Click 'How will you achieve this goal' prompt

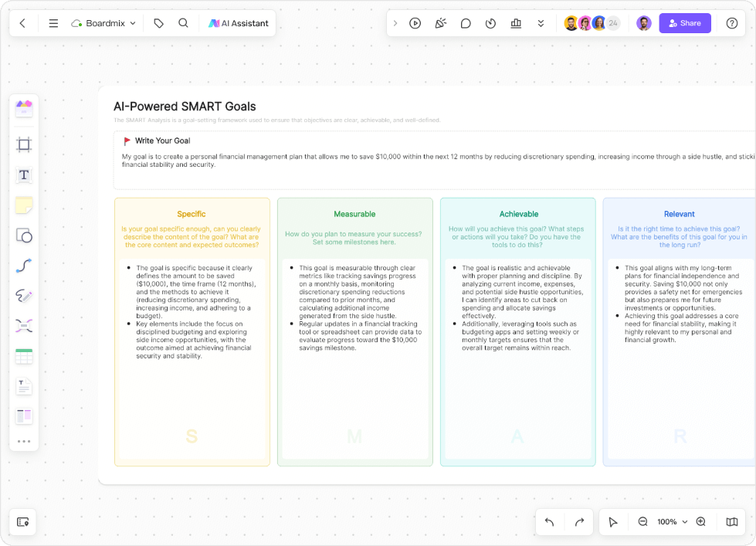(x=517, y=237)
